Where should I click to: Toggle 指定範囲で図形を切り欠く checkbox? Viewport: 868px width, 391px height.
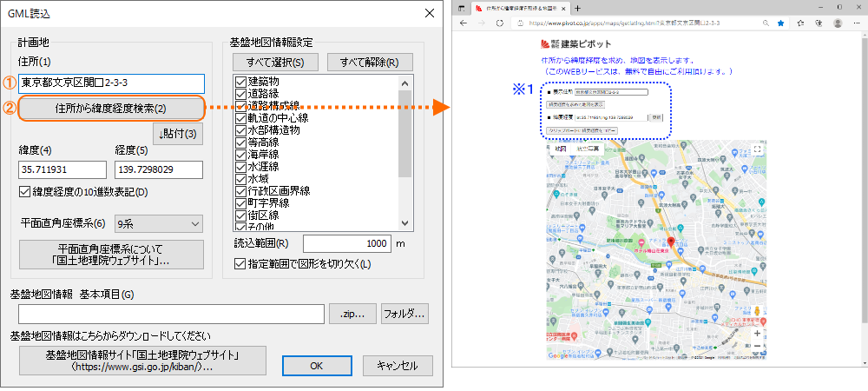coord(240,263)
